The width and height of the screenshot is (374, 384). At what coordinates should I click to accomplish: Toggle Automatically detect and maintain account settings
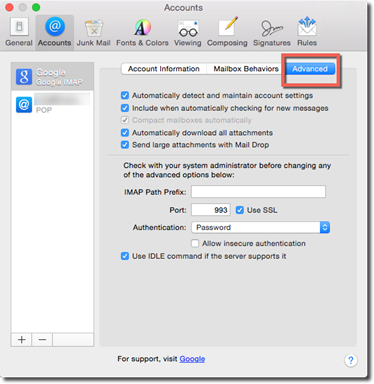coord(125,96)
